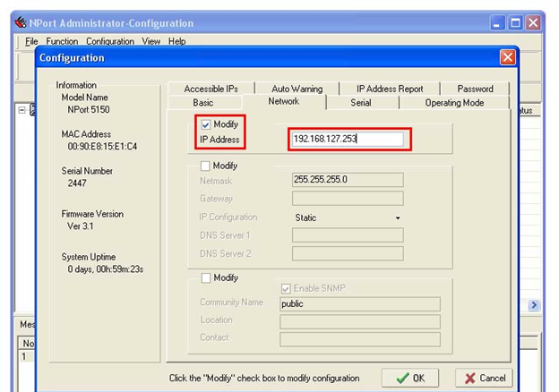The width and height of the screenshot is (559, 392).
Task: Click the Model Name value NPort 5150
Action: tap(89, 109)
